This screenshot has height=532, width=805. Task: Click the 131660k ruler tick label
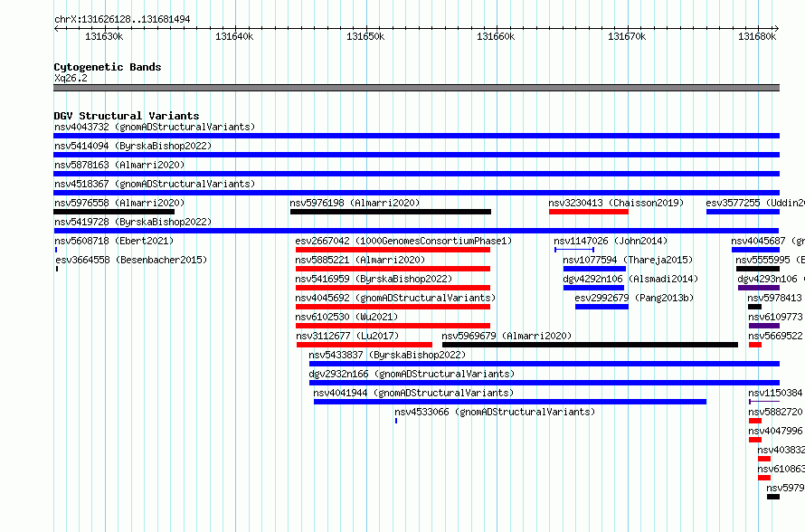(496, 36)
